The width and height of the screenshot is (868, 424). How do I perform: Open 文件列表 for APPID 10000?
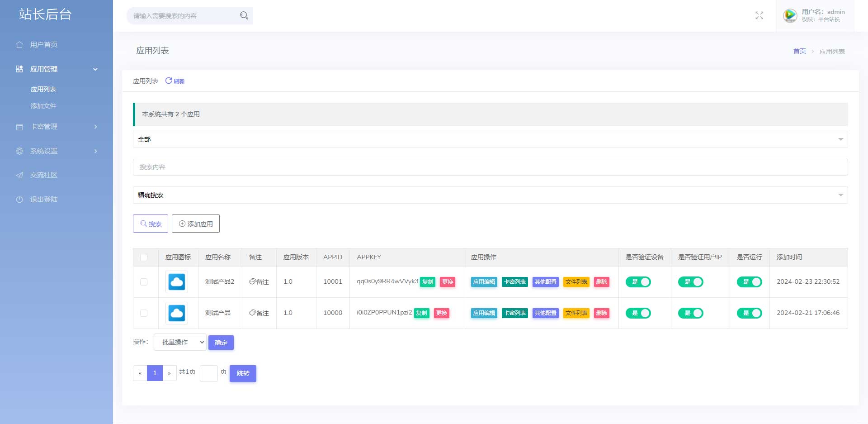coord(576,313)
